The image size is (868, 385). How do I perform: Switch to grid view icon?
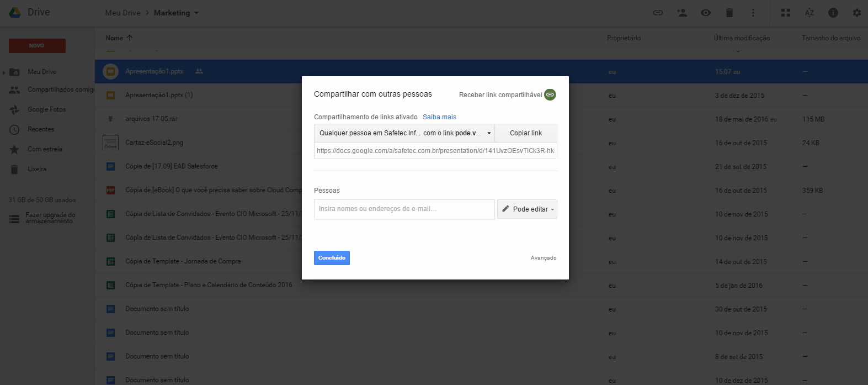click(x=786, y=13)
